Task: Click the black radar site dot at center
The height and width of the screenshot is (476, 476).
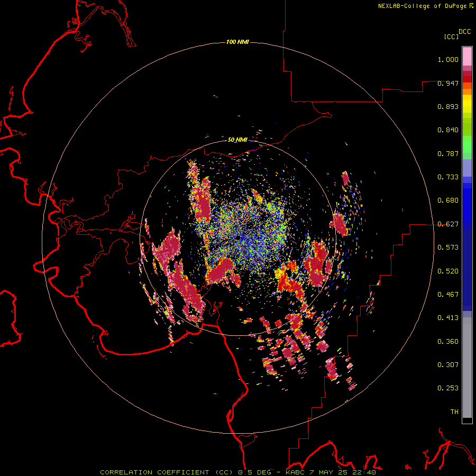Action: click(x=239, y=237)
